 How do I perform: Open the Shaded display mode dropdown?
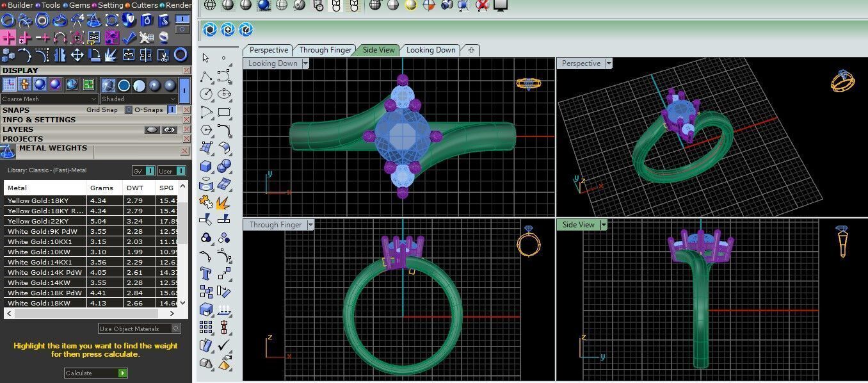coord(139,99)
